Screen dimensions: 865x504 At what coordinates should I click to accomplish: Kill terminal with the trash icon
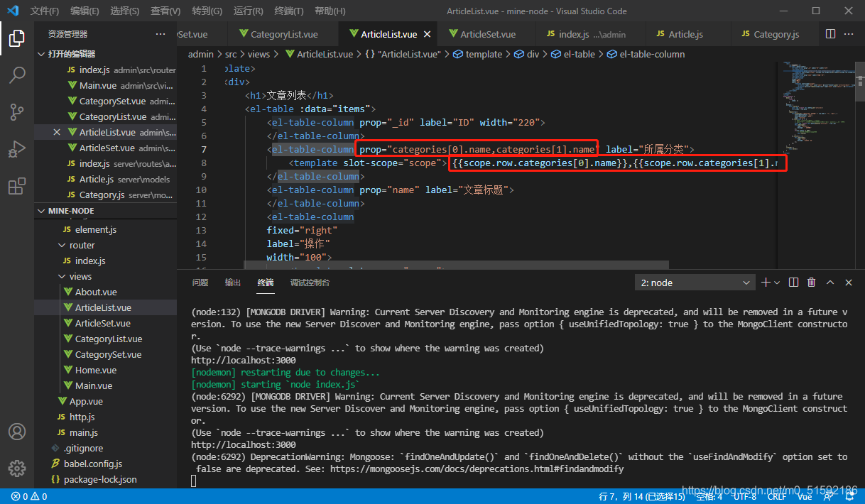(811, 283)
